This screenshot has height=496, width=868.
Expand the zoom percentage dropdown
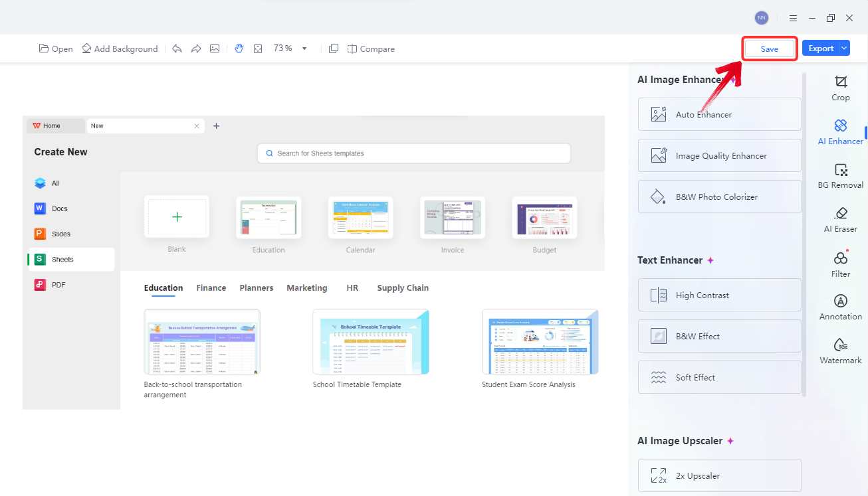tap(304, 48)
